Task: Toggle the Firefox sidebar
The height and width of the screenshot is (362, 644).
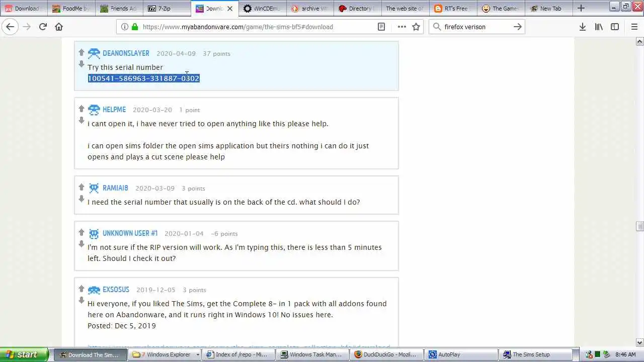Action: pos(615,27)
